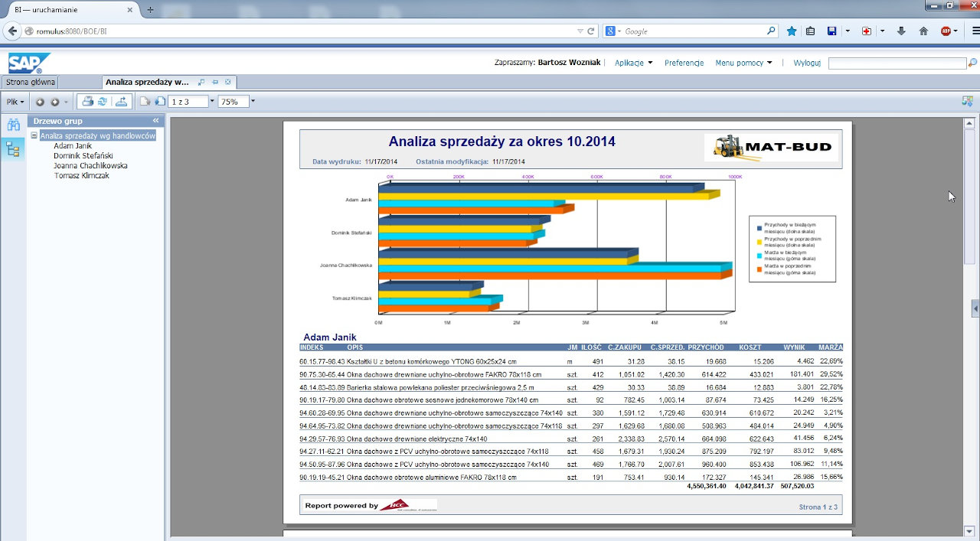Open Preferencje settings
Viewport: 980px width, 541px height.
pos(684,62)
